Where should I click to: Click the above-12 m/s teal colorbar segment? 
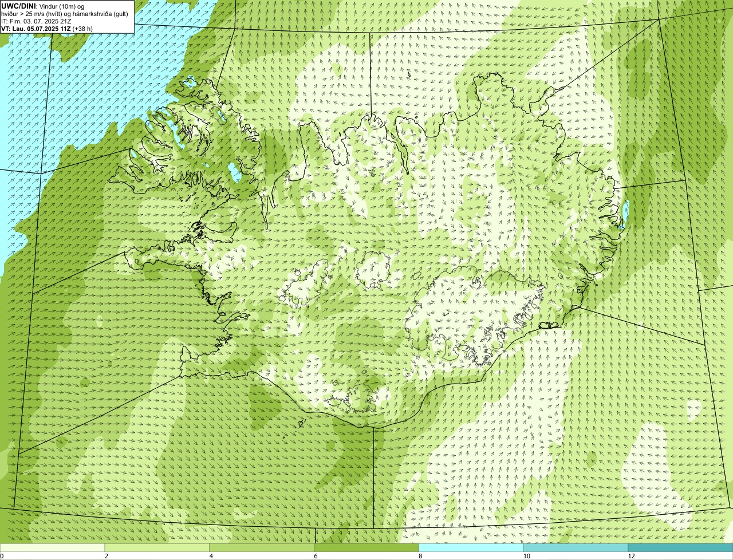[x=680, y=547]
